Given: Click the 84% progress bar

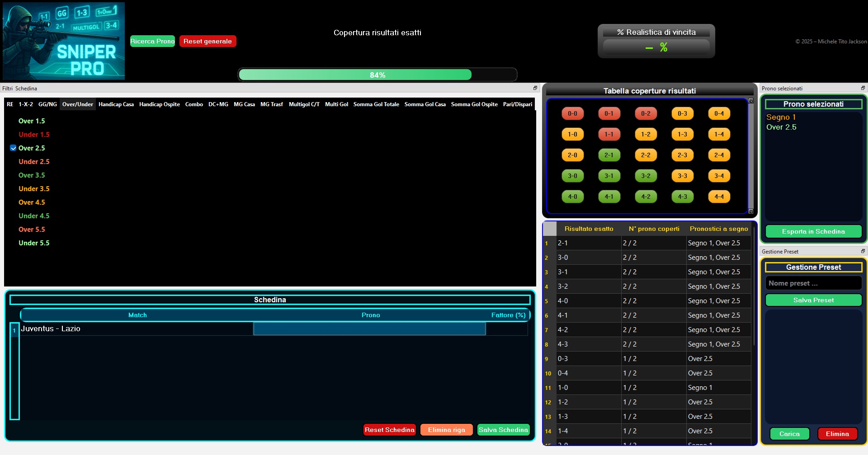Looking at the screenshot, I should pyautogui.click(x=377, y=75).
